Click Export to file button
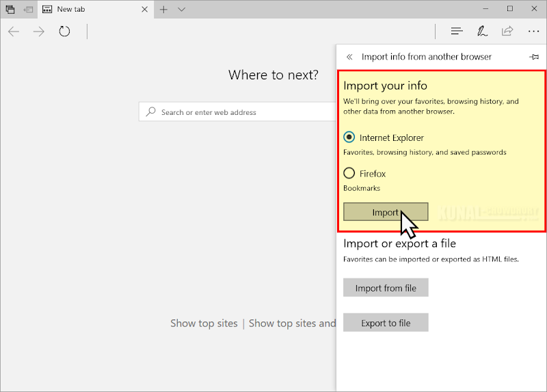547x392 pixels. 386,322
